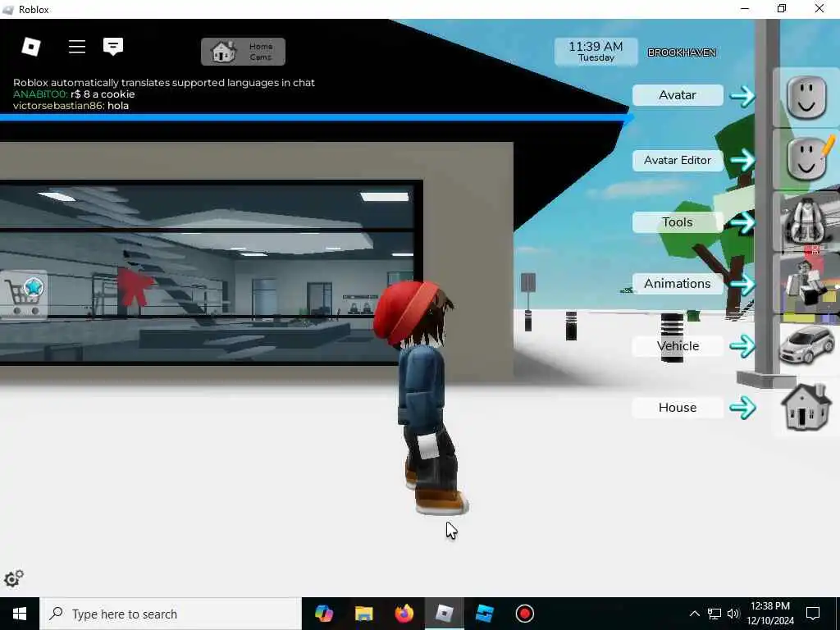The height and width of the screenshot is (630, 840).
Task: Minimize the Roblox window
Action: [x=745, y=8]
